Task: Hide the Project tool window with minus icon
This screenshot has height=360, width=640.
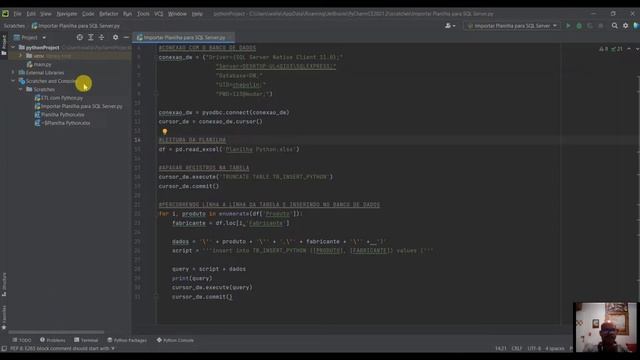Action: pyautogui.click(x=126, y=37)
